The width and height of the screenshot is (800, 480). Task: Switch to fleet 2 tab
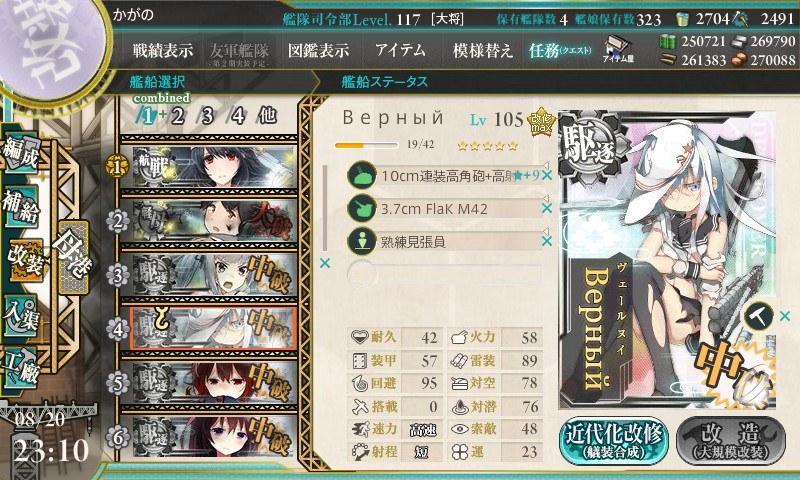(x=177, y=116)
